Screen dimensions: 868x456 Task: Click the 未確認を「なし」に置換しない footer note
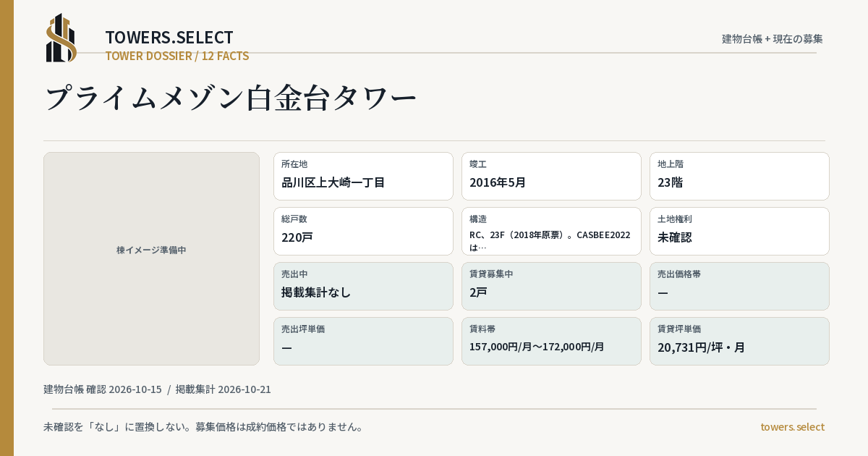coord(203,427)
